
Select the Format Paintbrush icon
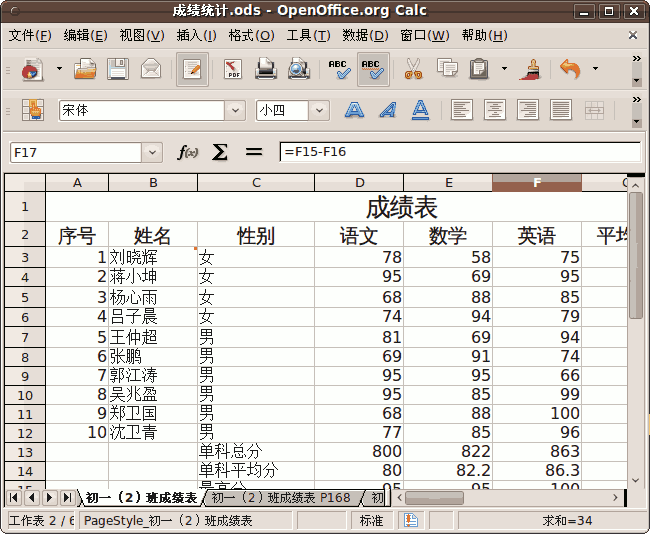(531, 69)
